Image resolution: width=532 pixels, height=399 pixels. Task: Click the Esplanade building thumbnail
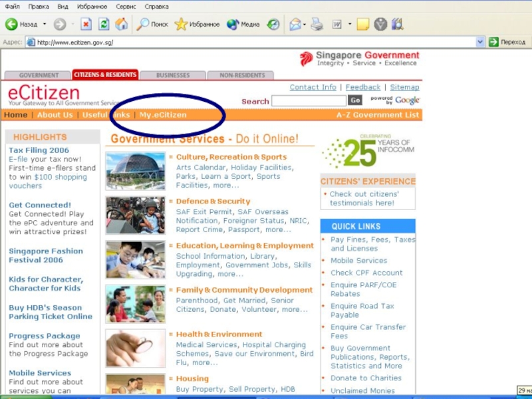[136, 171]
